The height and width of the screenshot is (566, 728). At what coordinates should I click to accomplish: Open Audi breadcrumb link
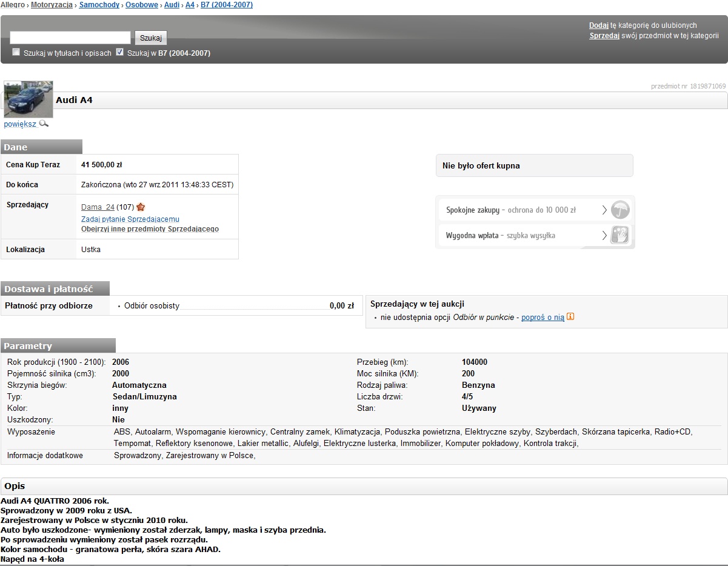pos(172,5)
